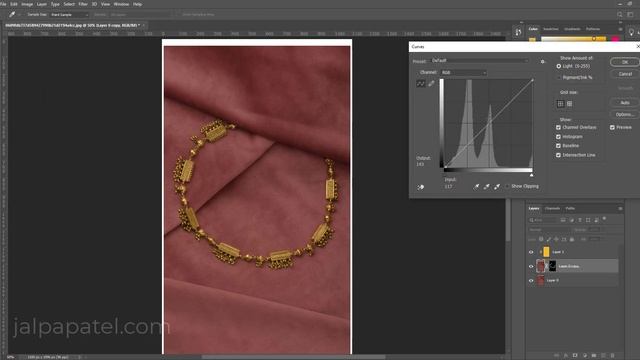Open the Filter menu
The image size is (640, 360).
(83, 4)
